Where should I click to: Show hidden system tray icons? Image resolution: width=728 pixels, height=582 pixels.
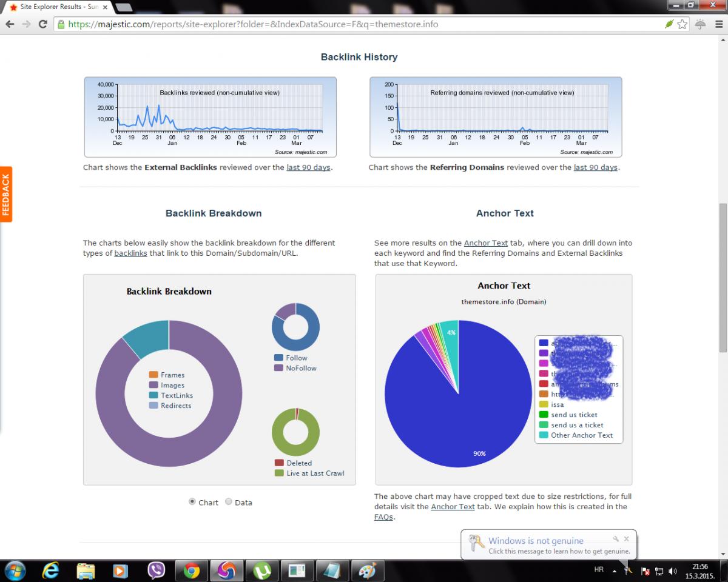tap(614, 570)
